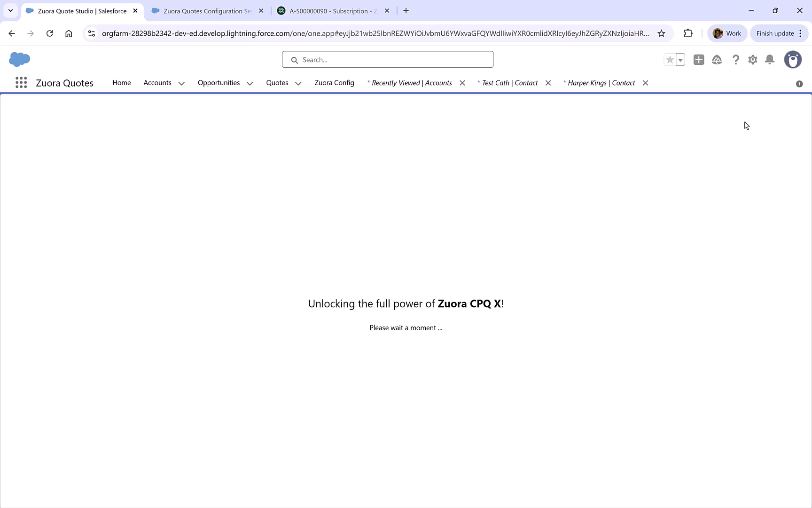Switch to the Zuora Config tab

pyautogui.click(x=334, y=83)
